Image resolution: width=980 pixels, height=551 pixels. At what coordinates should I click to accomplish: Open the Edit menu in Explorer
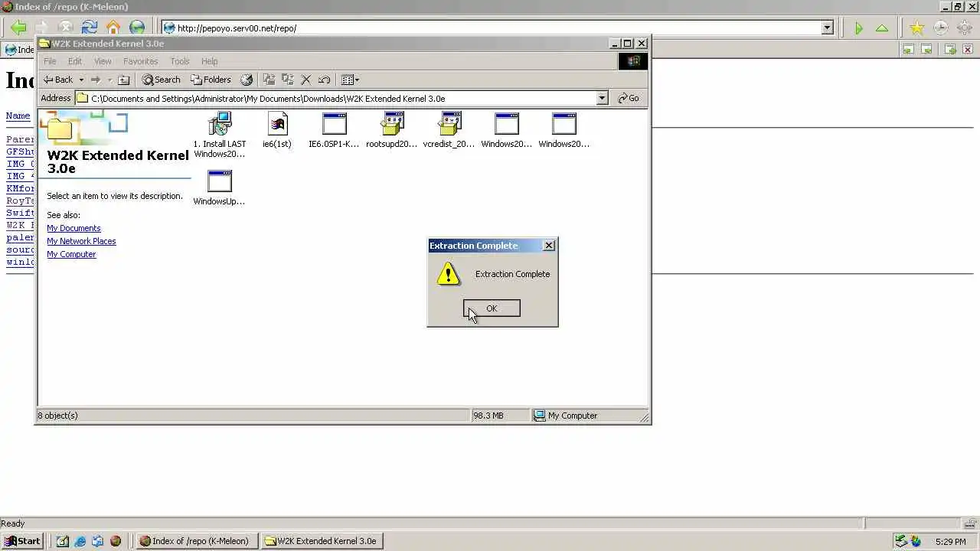[x=75, y=61]
